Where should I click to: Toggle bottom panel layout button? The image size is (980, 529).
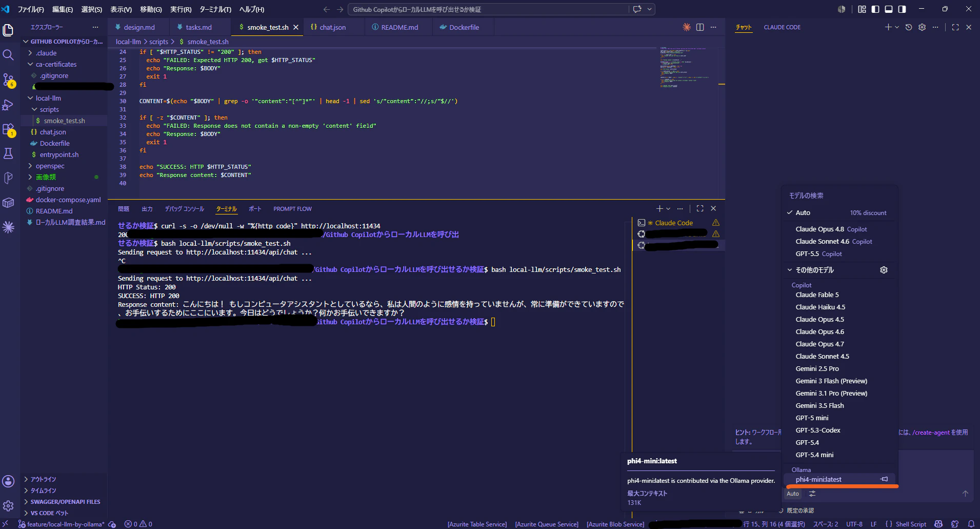coord(889,9)
